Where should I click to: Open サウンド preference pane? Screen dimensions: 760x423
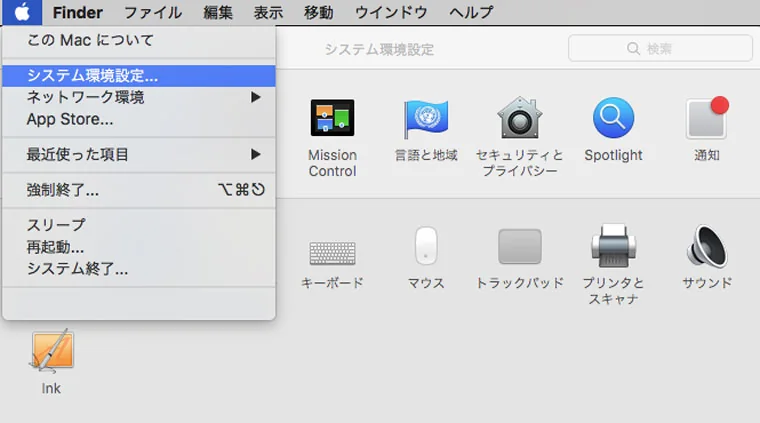click(707, 257)
